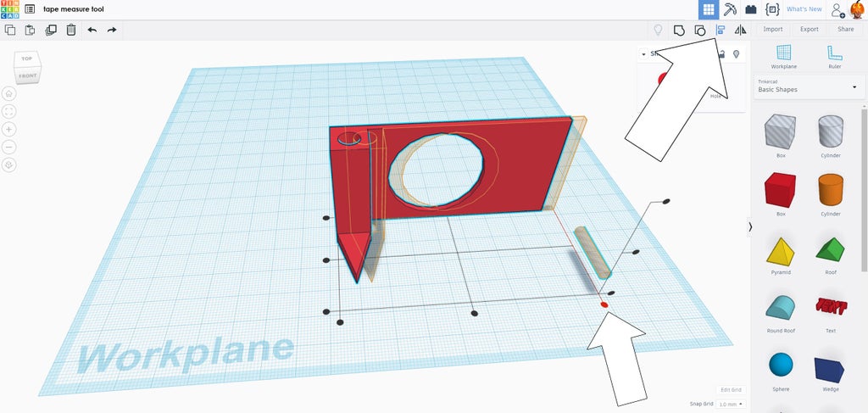This screenshot has height=413, width=868.
Task: Copy the selected shape
Action: point(10,30)
